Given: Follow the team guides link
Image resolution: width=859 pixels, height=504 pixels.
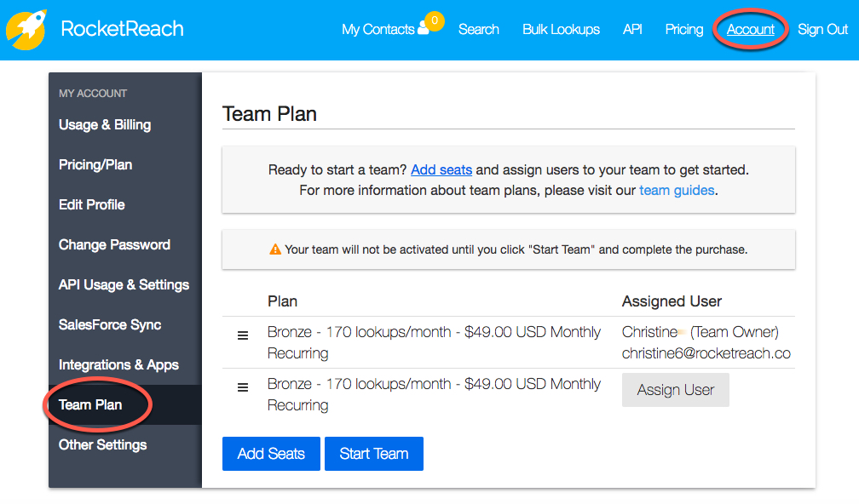Looking at the screenshot, I should tap(677, 191).
